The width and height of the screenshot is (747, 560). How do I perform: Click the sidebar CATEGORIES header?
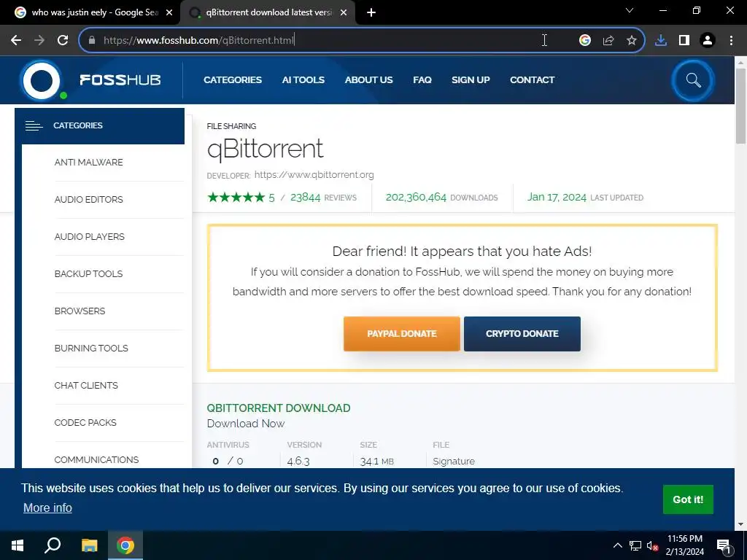[99, 125]
